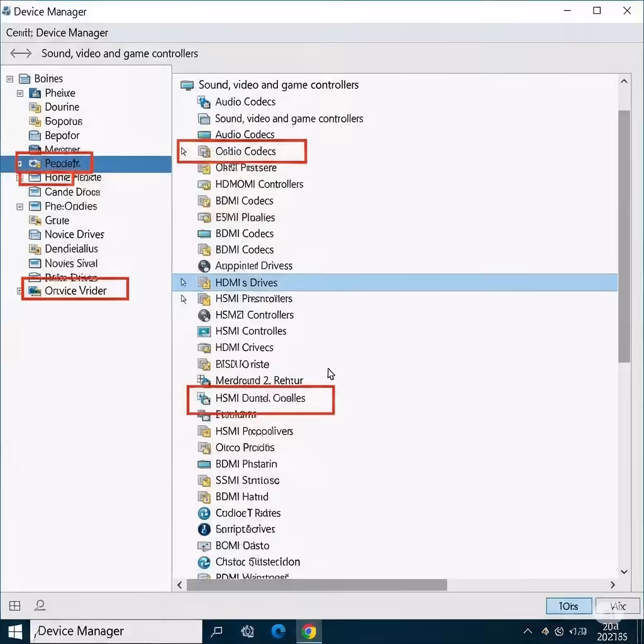Click the first Audio Codecs icon

204,101
